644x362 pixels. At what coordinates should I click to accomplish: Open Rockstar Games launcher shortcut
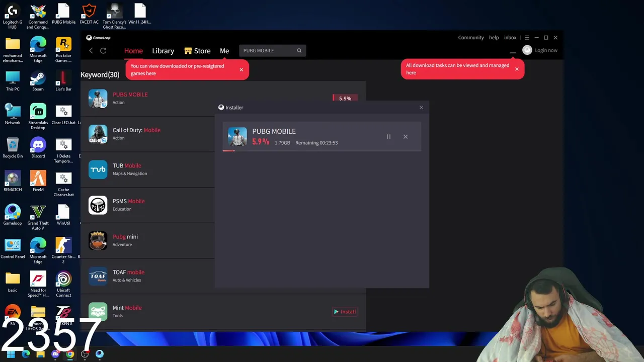pyautogui.click(x=63, y=50)
